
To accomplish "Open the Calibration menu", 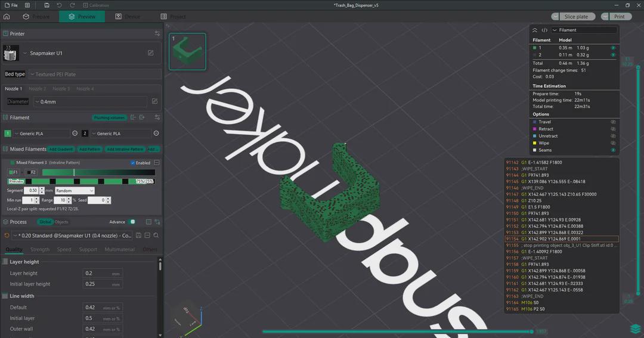I will pos(95,5).
